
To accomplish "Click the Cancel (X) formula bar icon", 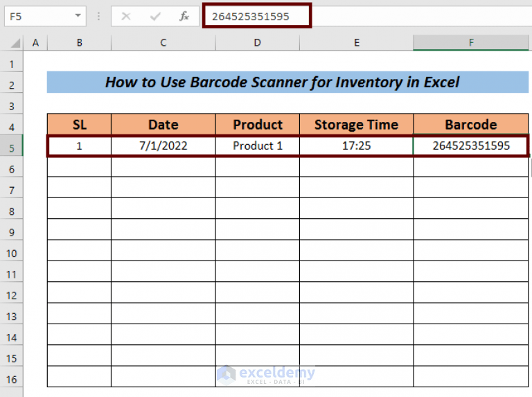I will point(126,16).
